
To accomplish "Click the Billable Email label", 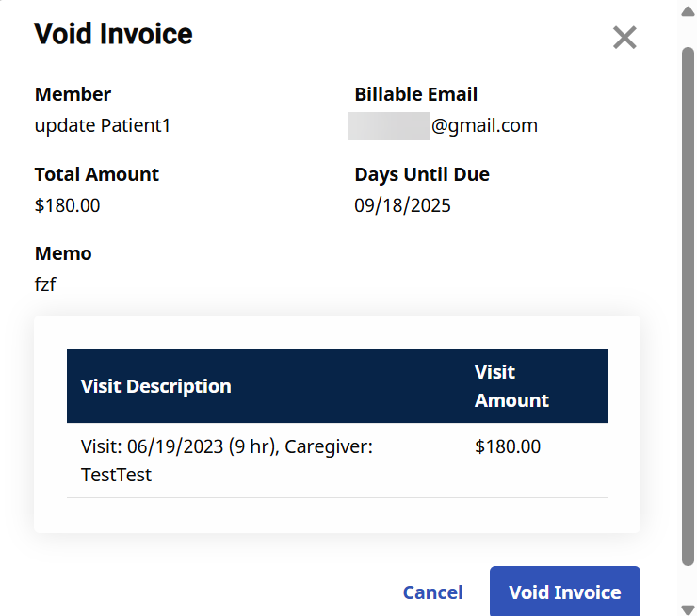I will pos(415,94).
